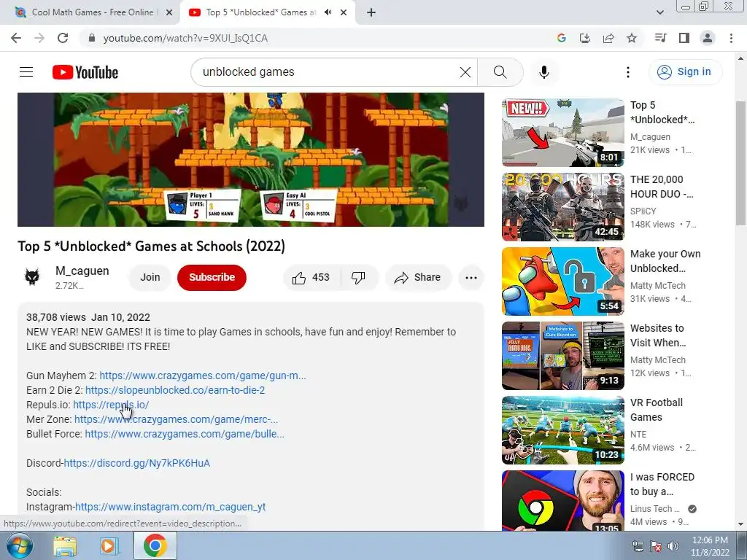Clear the search box with X
The width and height of the screenshot is (747, 560).
tap(465, 72)
